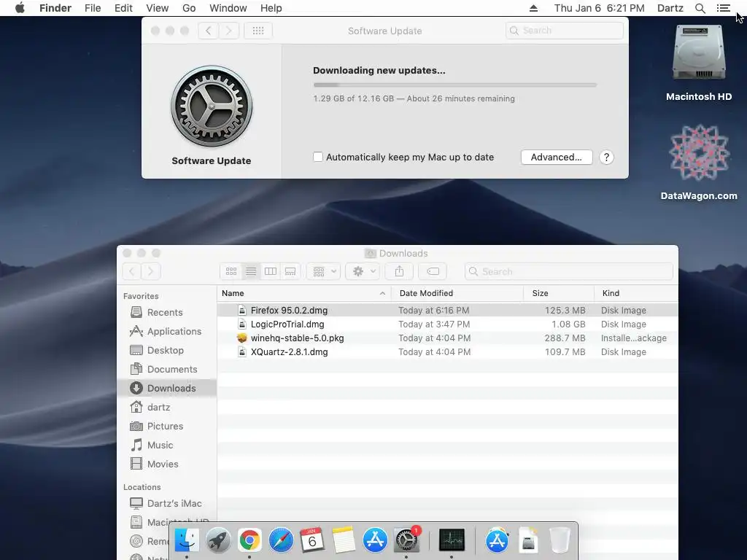Open Launchpad rocket icon in Dock
The width and height of the screenshot is (747, 560).
pyautogui.click(x=218, y=540)
